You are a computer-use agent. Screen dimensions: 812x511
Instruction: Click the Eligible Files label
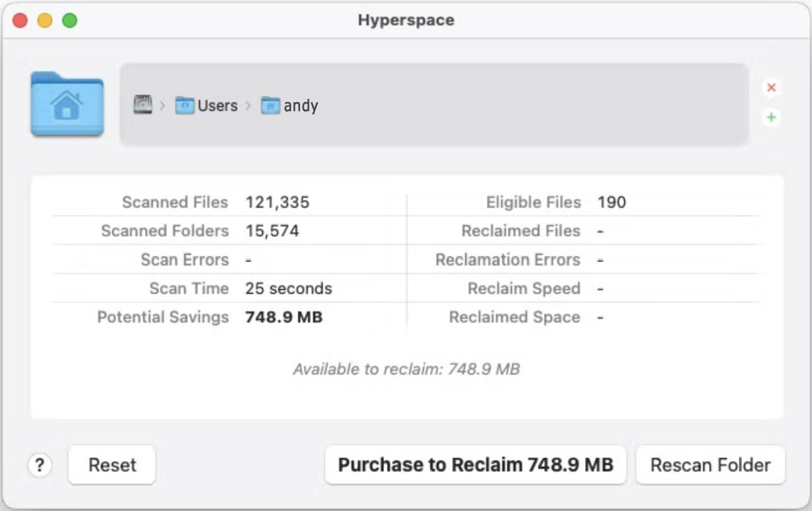coord(533,202)
